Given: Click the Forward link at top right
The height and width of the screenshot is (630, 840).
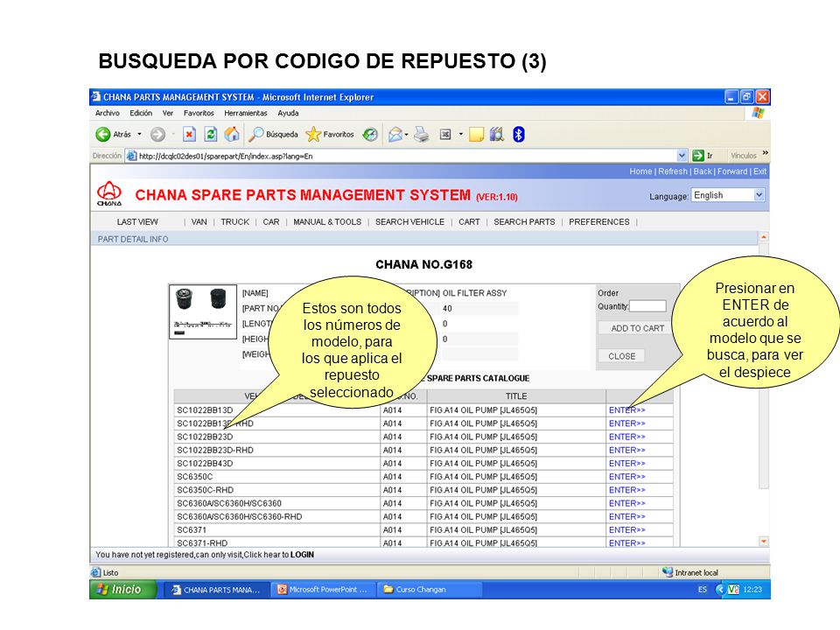Looking at the screenshot, I should (732, 171).
